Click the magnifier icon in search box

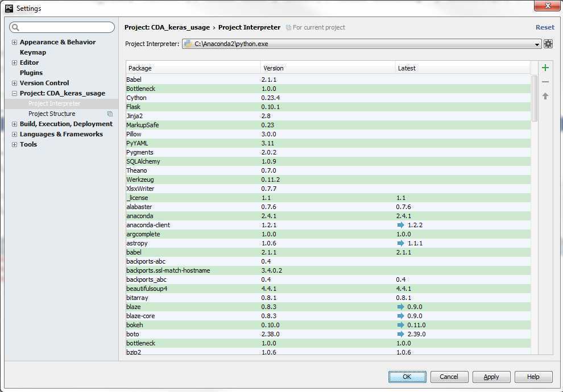tap(16, 27)
